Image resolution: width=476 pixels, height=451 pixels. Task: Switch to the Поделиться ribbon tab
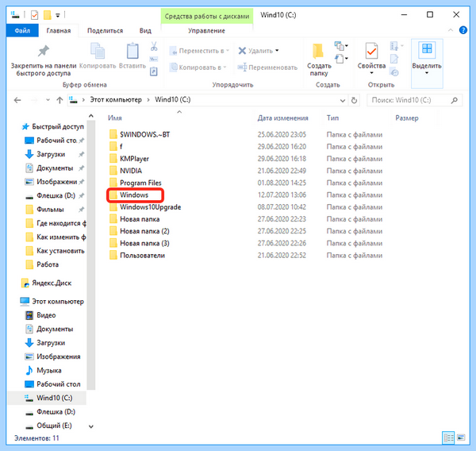(x=105, y=30)
